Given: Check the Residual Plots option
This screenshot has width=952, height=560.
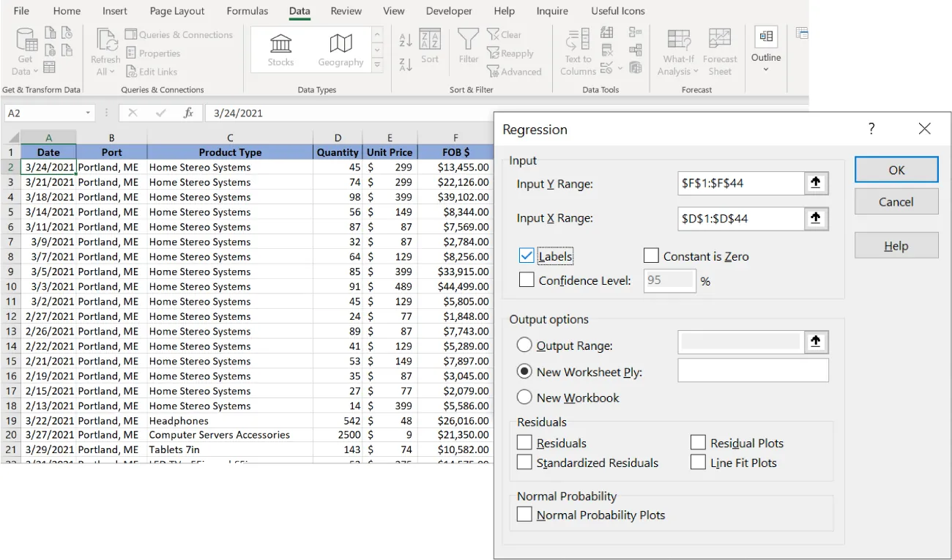Looking at the screenshot, I should [697, 442].
